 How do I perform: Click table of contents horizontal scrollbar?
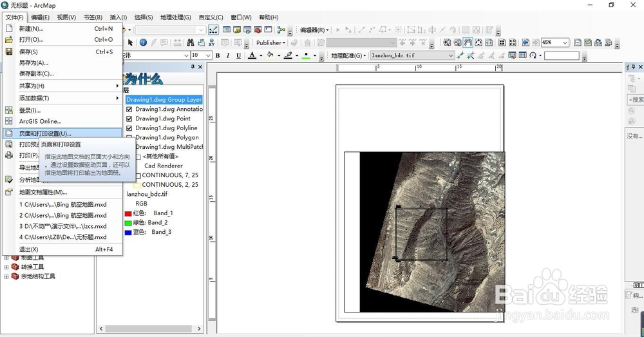tap(150, 329)
